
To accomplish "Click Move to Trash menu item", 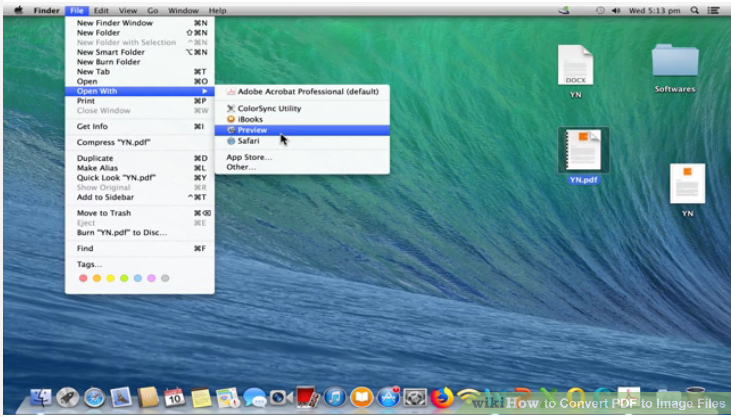I will pyautogui.click(x=103, y=213).
